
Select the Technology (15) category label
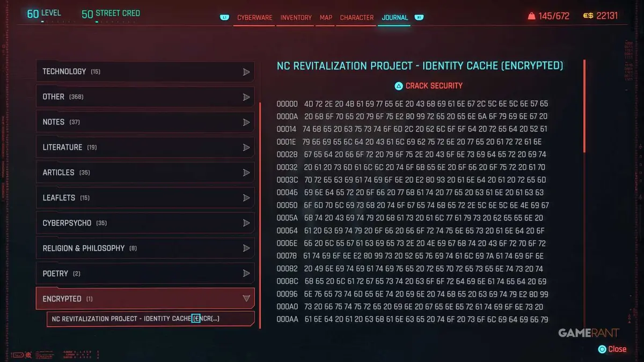(71, 72)
